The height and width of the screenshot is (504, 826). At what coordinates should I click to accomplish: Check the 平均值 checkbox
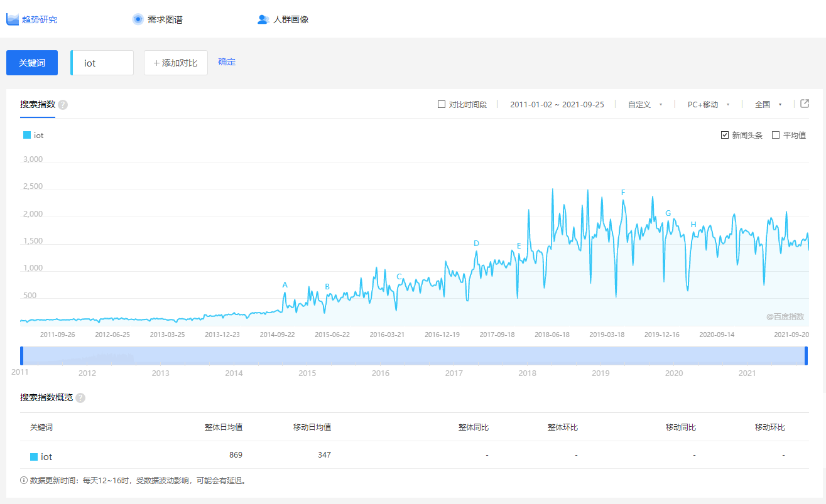click(x=776, y=135)
